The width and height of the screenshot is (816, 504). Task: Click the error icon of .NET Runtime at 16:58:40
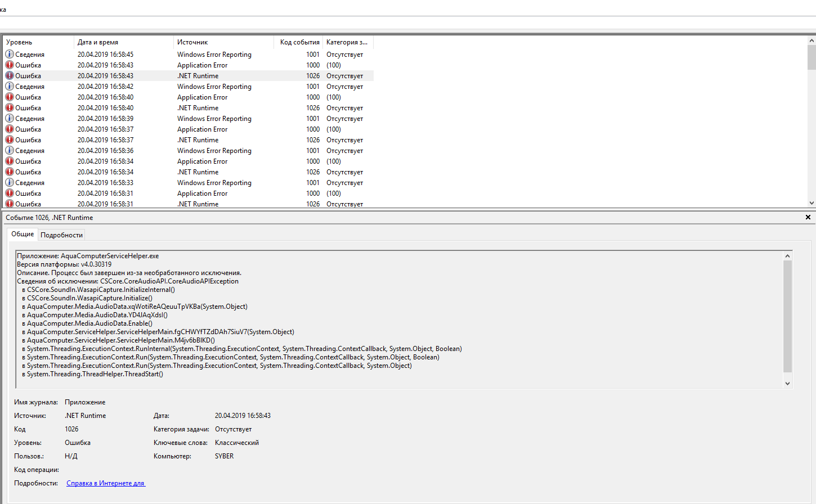click(10, 108)
